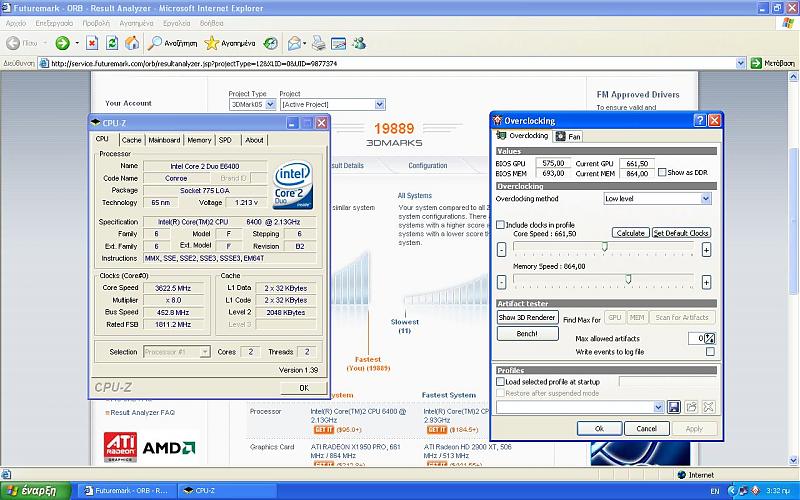Click the delete profile X icon
The height and width of the screenshot is (500, 800).
click(708, 407)
